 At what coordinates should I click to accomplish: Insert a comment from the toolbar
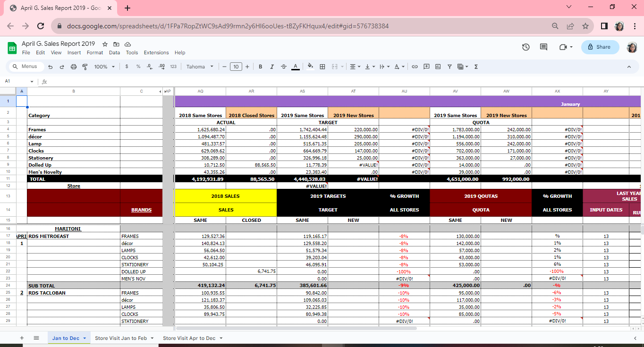tap(426, 67)
